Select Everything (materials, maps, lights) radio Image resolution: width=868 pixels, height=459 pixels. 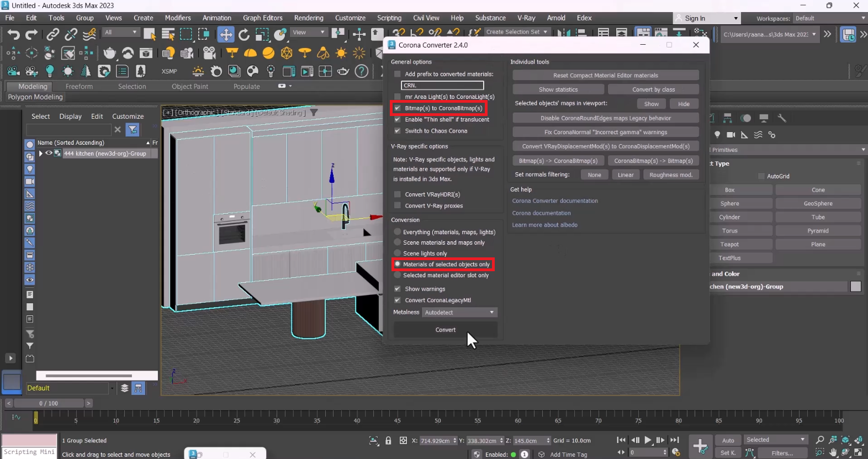[397, 232]
